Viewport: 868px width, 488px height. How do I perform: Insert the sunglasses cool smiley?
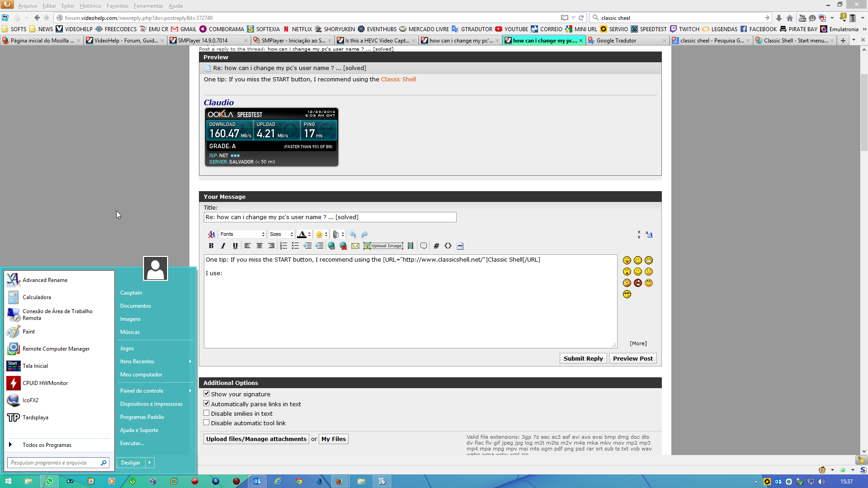point(627,294)
